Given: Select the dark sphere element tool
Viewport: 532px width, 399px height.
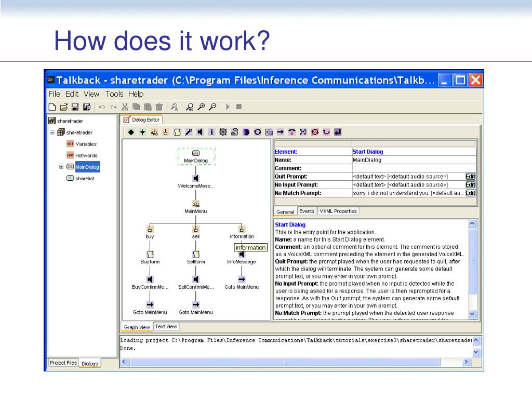Looking at the screenshot, I should [x=246, y=132].
